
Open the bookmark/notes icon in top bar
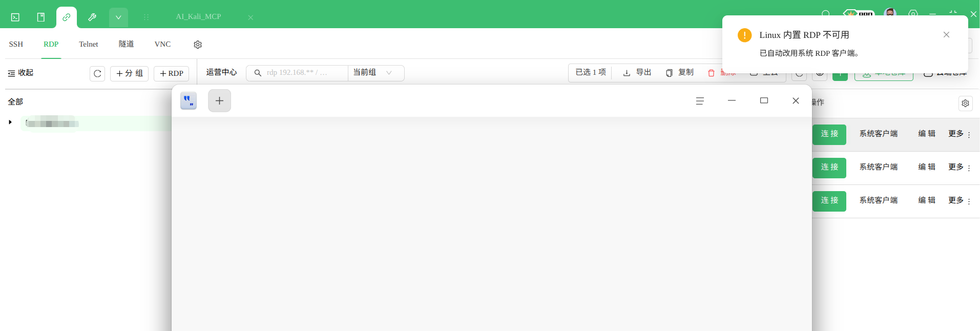tap(41, 17)
